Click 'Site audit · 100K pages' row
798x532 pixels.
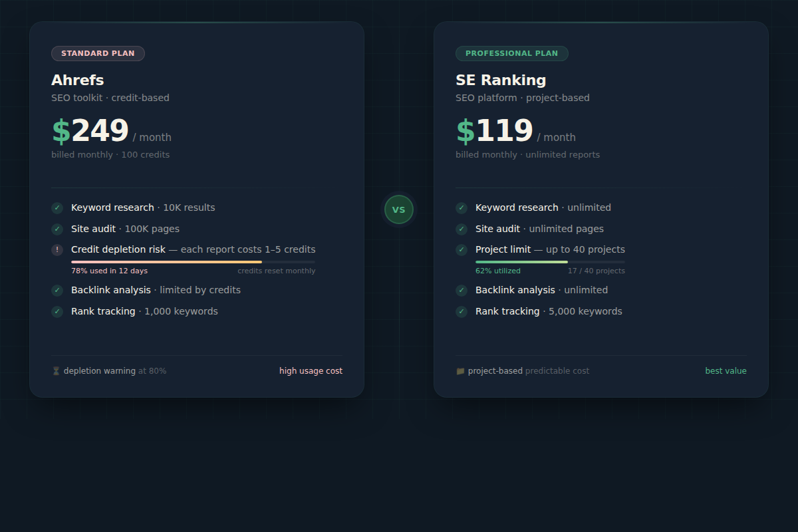(x=125, y=229)
